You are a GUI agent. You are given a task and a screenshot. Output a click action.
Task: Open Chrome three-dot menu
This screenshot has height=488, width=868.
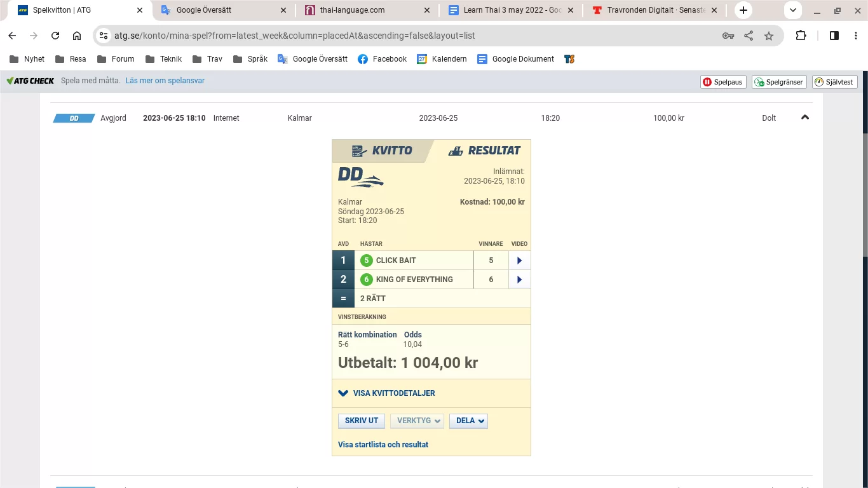856,36
